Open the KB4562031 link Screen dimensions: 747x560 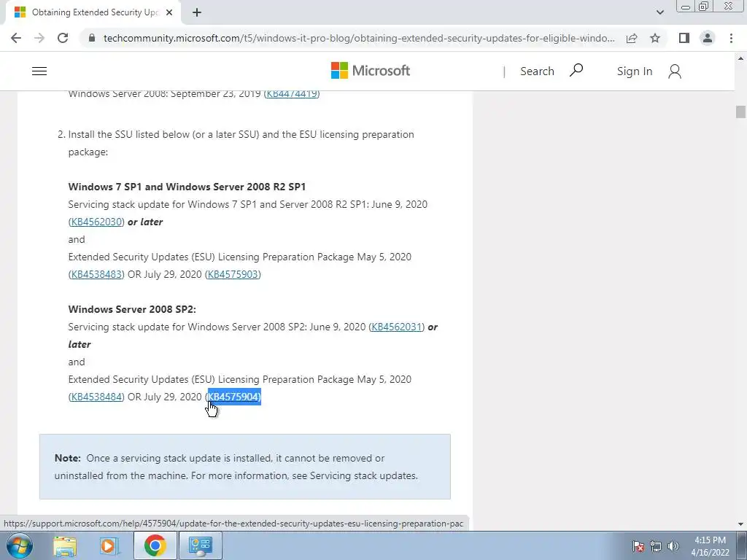click(396, 327)
